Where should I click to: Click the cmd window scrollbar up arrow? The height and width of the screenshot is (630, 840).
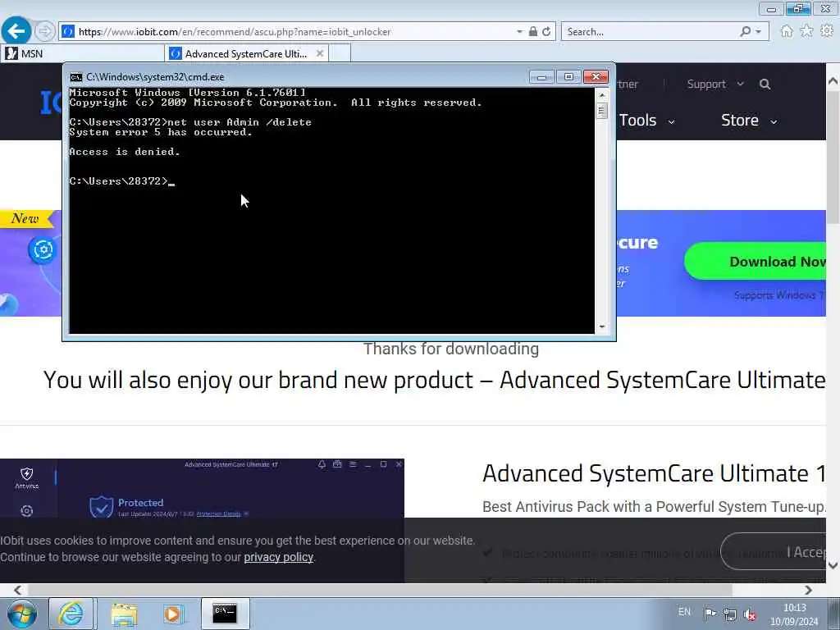coord(602,95)
